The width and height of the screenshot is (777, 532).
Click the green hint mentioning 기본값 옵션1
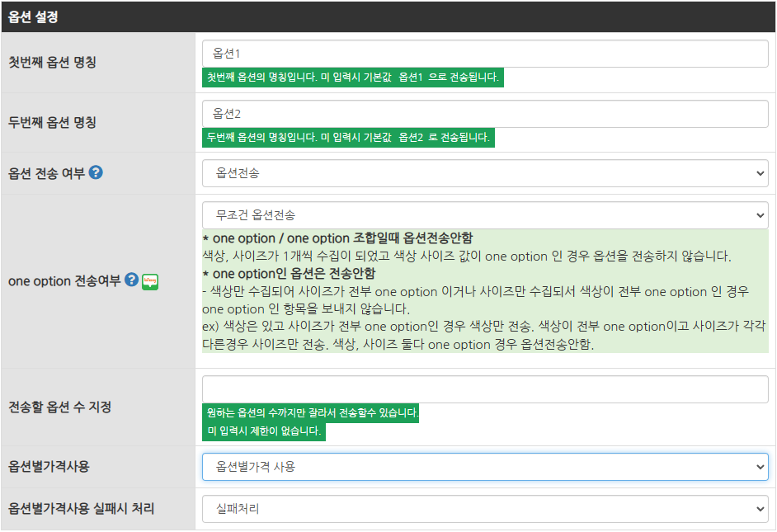[352, 78]
